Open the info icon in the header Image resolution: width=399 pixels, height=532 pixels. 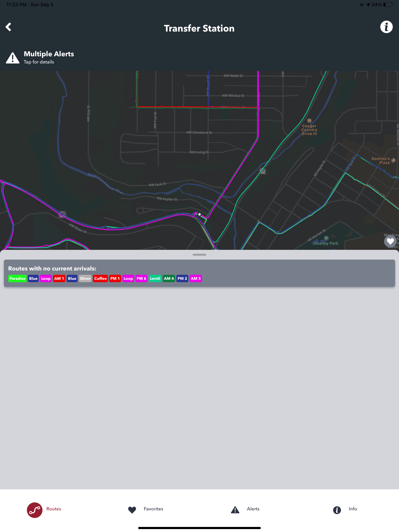386,27
